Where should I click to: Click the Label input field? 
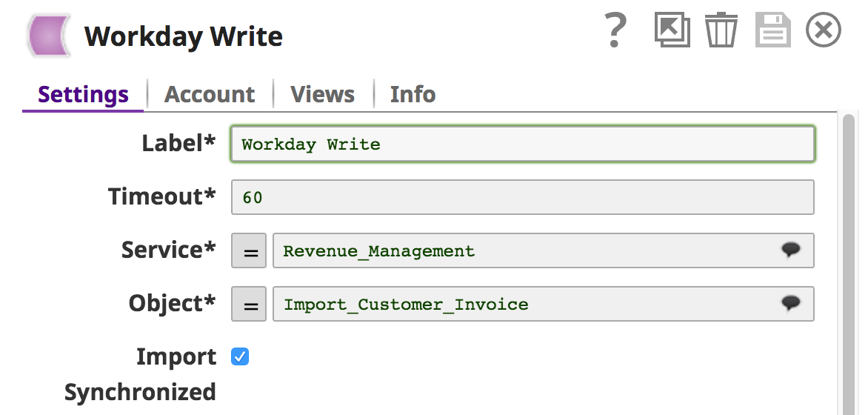point(522,144)
